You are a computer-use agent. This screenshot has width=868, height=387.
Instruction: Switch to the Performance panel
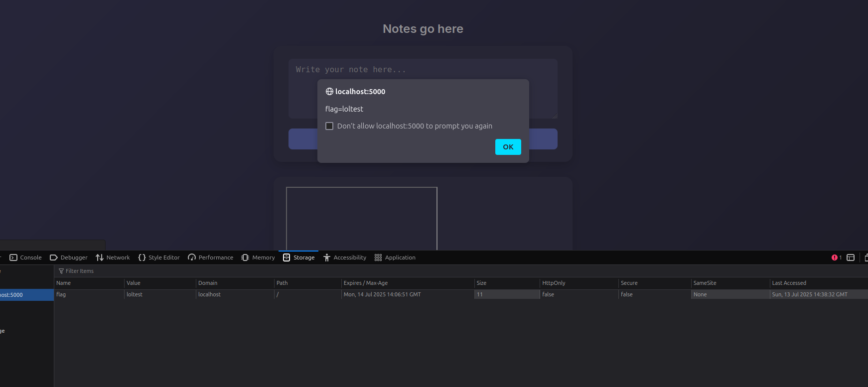coord(210,258)
